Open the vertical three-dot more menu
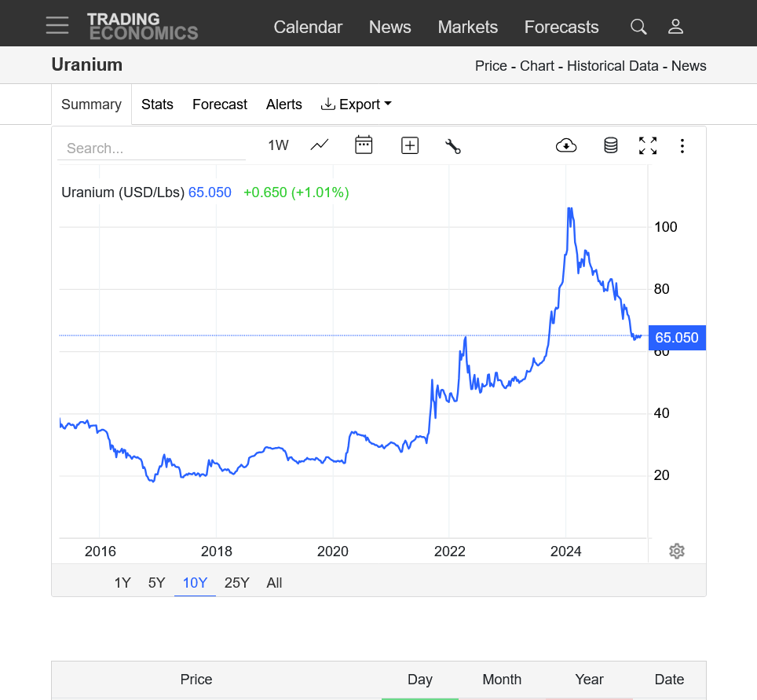Screen dimensions: 757x700 click(x=682, y=145)
